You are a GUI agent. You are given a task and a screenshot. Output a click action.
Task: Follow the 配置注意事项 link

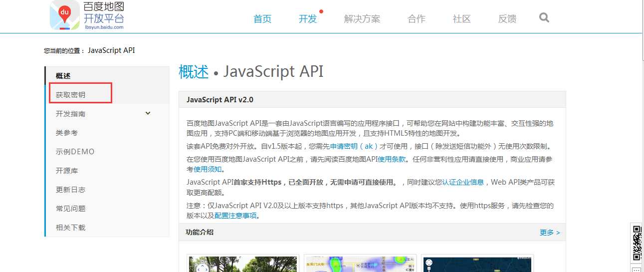235,216
